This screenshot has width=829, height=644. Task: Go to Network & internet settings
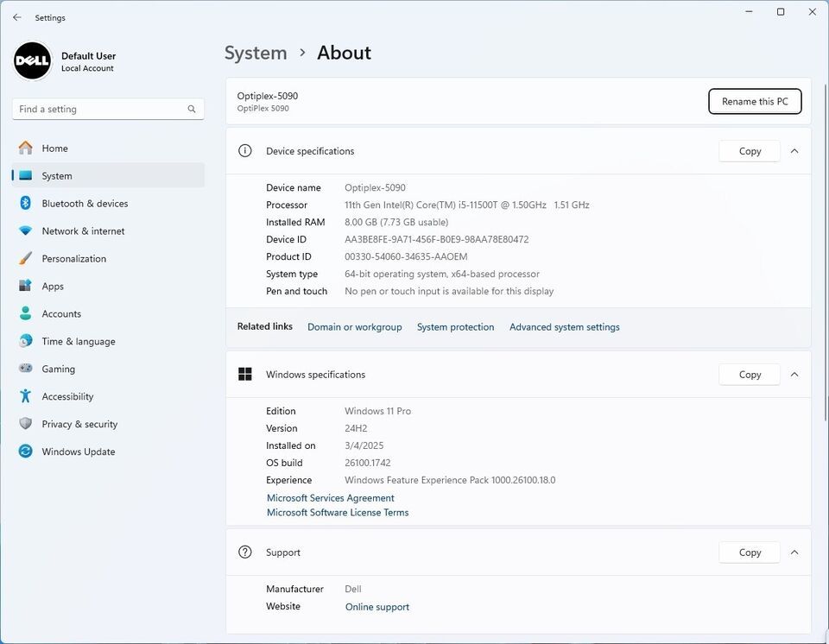108,231
